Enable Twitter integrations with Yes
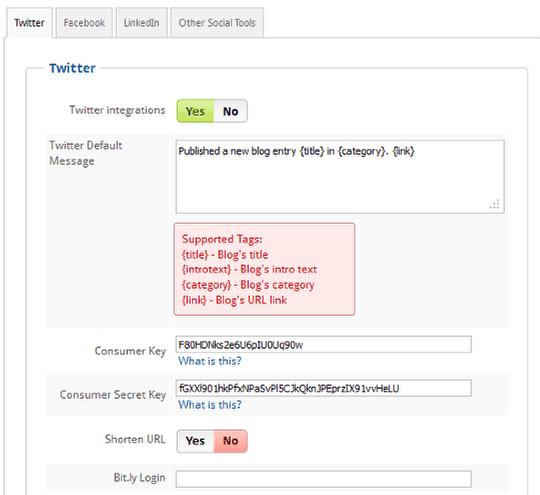 click(x=195, y=111)
